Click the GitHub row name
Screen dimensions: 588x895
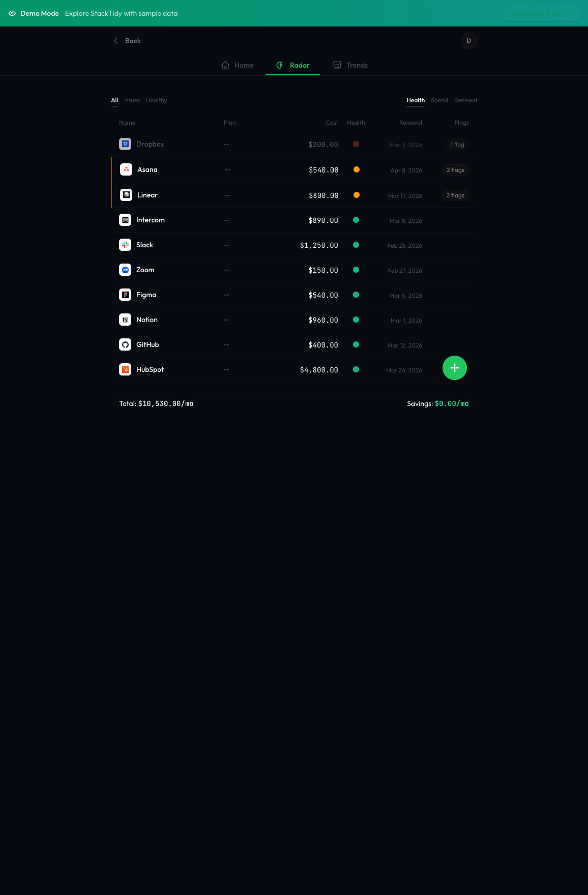click(x=148, y=344)
